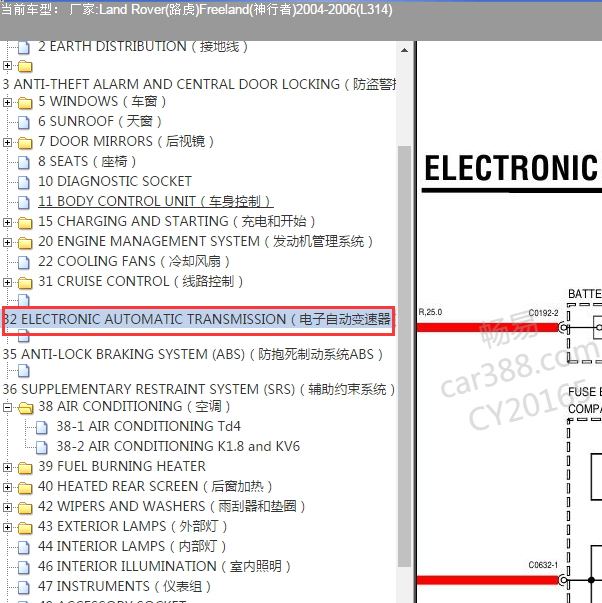
Task: Collapse the 38 AIR CONDITIONING folder
Action: click(7, 407)
